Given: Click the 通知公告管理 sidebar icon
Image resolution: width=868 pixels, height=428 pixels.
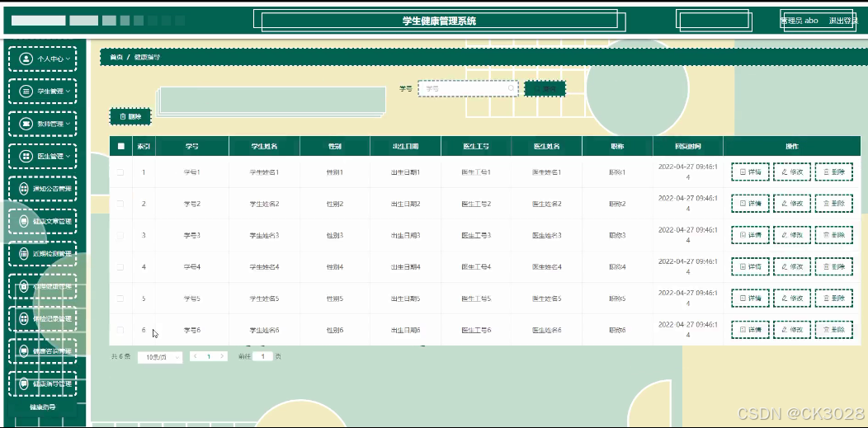Looking at the screenshot, I should 24,189.
